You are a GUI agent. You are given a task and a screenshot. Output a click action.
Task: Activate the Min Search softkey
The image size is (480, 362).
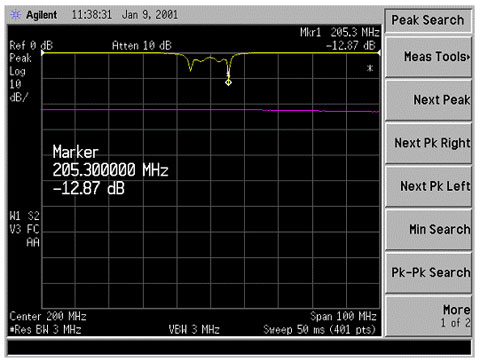point(428,229)
